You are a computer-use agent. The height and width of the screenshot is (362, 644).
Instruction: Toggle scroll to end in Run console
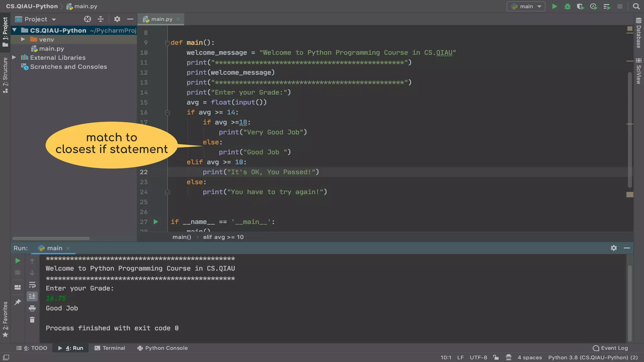coord(32,296)
